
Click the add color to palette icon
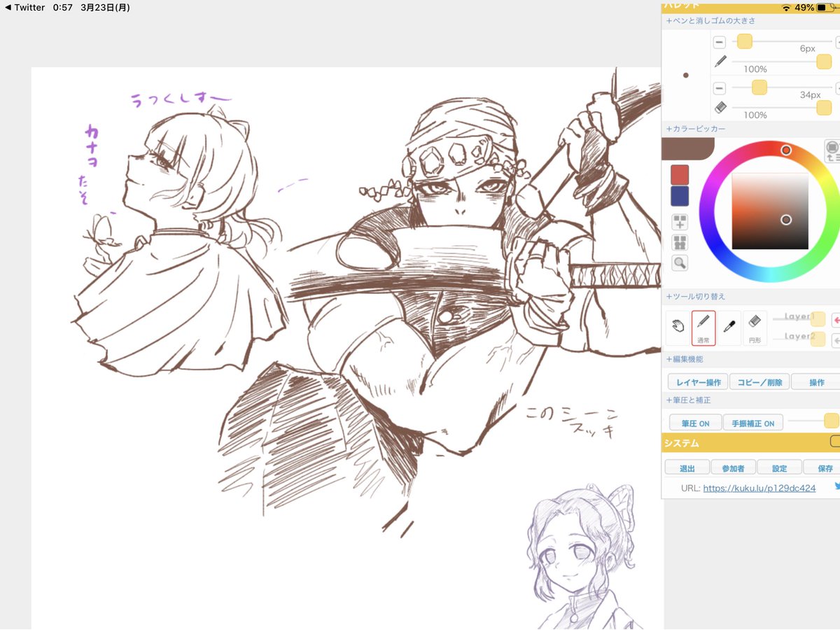pyautogui.click(x=680, y=222)
